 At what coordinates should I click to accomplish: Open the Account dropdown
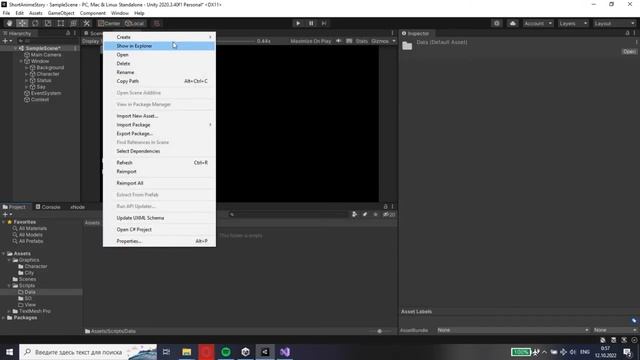pyautogui.click(x=538, y=23)
